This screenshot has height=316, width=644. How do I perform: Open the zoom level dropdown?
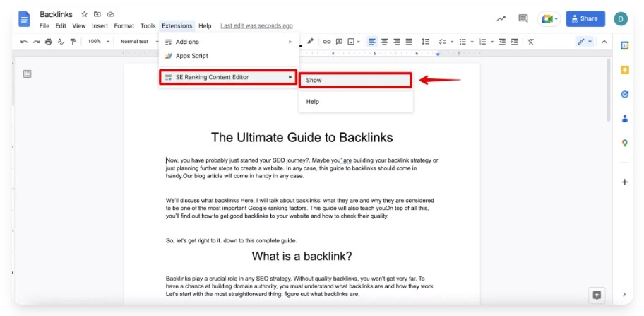[99, 42]
